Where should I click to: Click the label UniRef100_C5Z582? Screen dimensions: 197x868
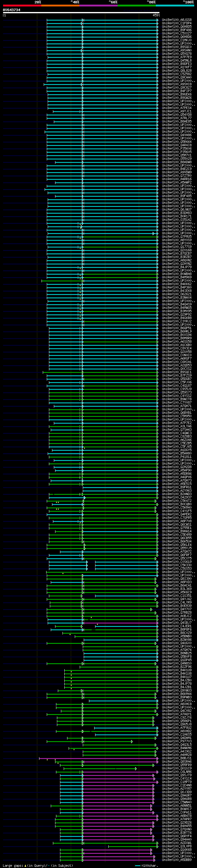coord(177,74)
